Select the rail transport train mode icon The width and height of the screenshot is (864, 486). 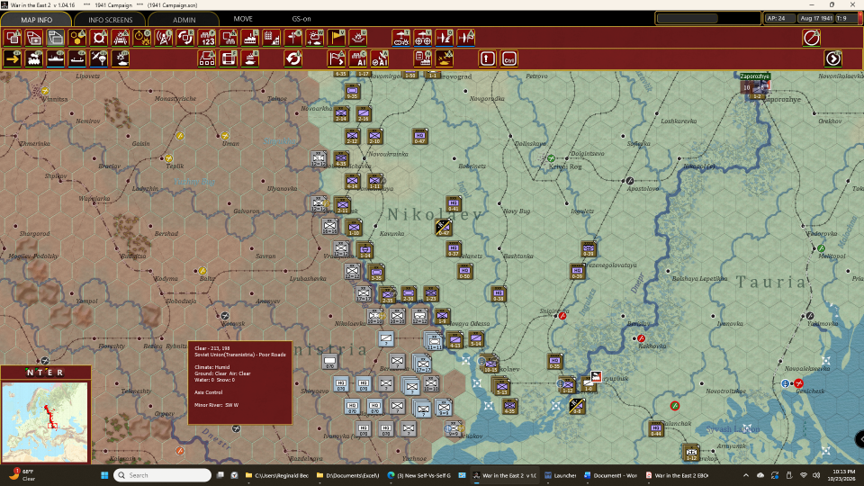click(x=34, y=58)
